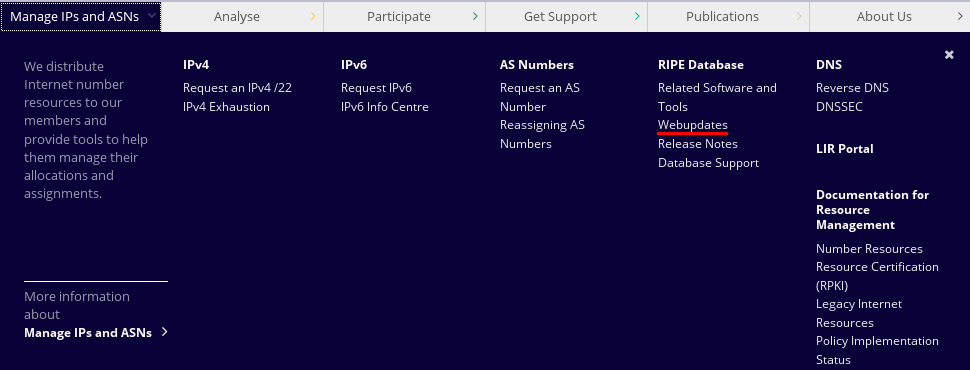Collapse the Manage IPs and ASNs dropdown arrow
This screenshot has width=970, height=370.
coord(152,17)
